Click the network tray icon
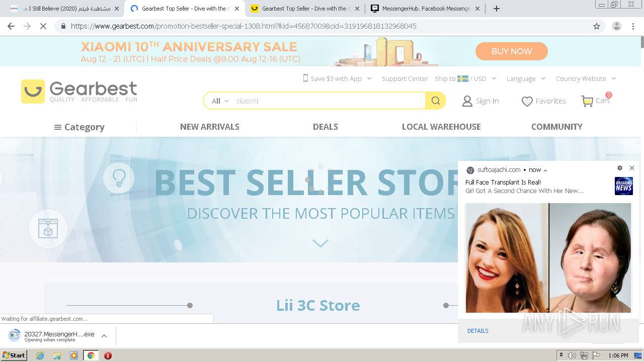Viewport: 644px width, 362px height. [584, 355]
